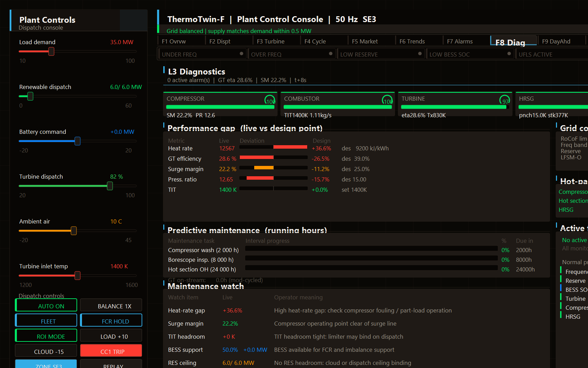Switch to F1 Ovrvw tab
Screen dimensions: 588x368
(181, 41)
